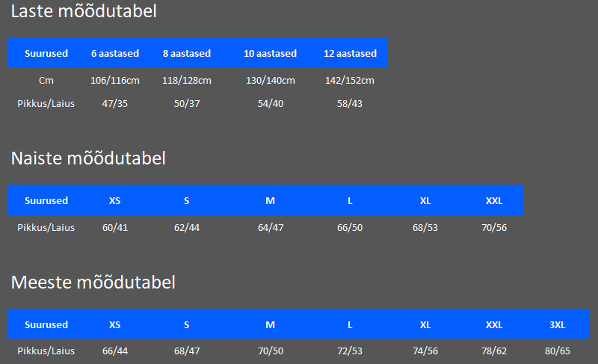Select the XXL header in women's table

[x=494, y=200]
